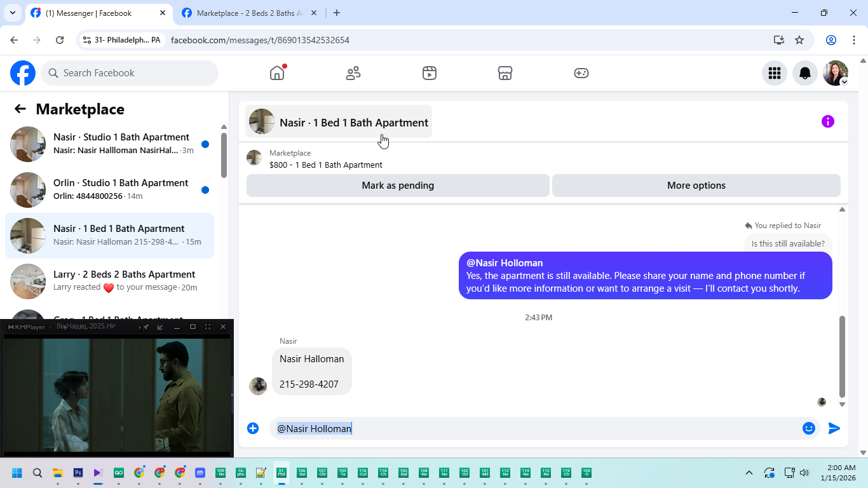The height and width of the screenshot is (488, 868).
Task: Open File Explorer from the taskbar
Action: click(58, 473)
